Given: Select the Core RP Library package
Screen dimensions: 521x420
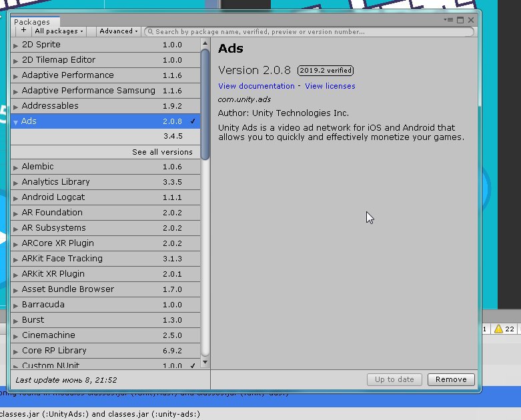Looking at the screenshot, I should point(105,350).
